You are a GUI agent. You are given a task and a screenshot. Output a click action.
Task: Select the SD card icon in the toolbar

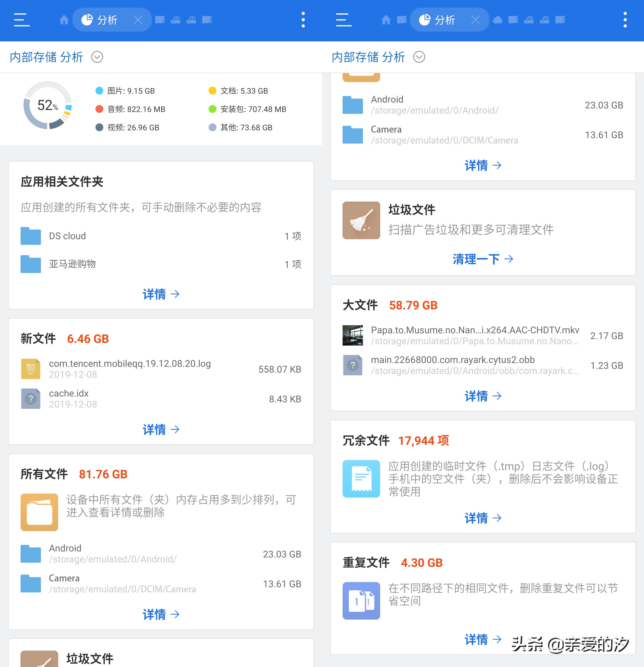(160, 20)
